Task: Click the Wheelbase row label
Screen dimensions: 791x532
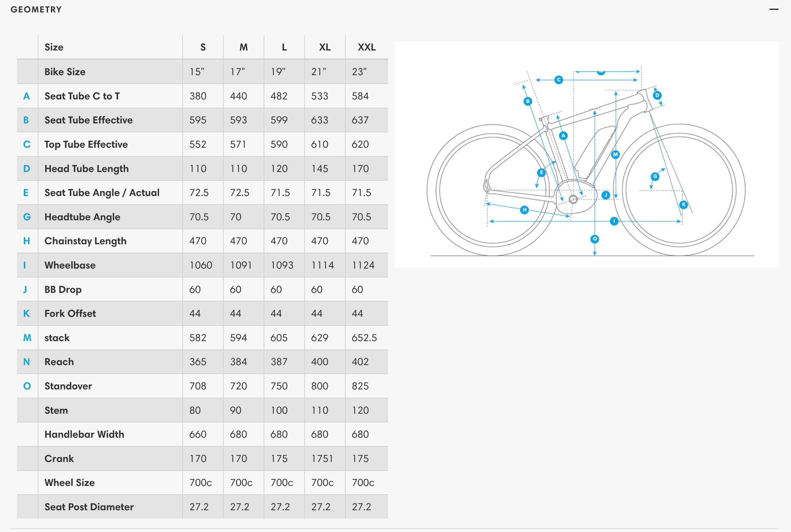Action: 70,265
